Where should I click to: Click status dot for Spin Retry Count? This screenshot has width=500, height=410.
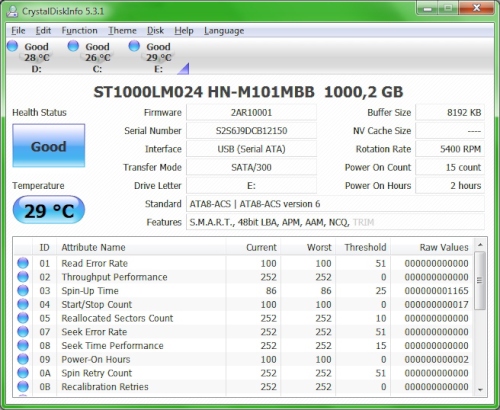(23, 373)
